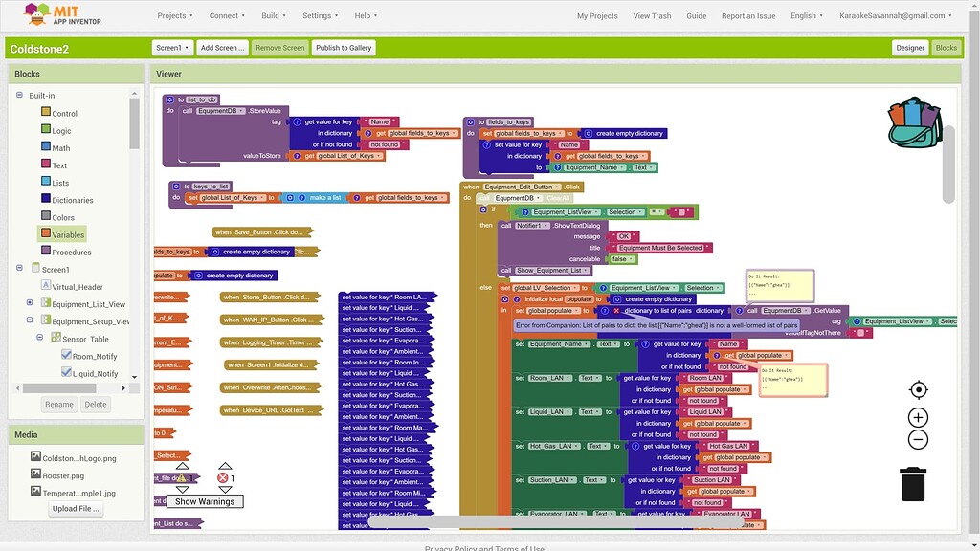
Task: Click the MIT App Inventor logo
Action: click(x=38, y=14)
